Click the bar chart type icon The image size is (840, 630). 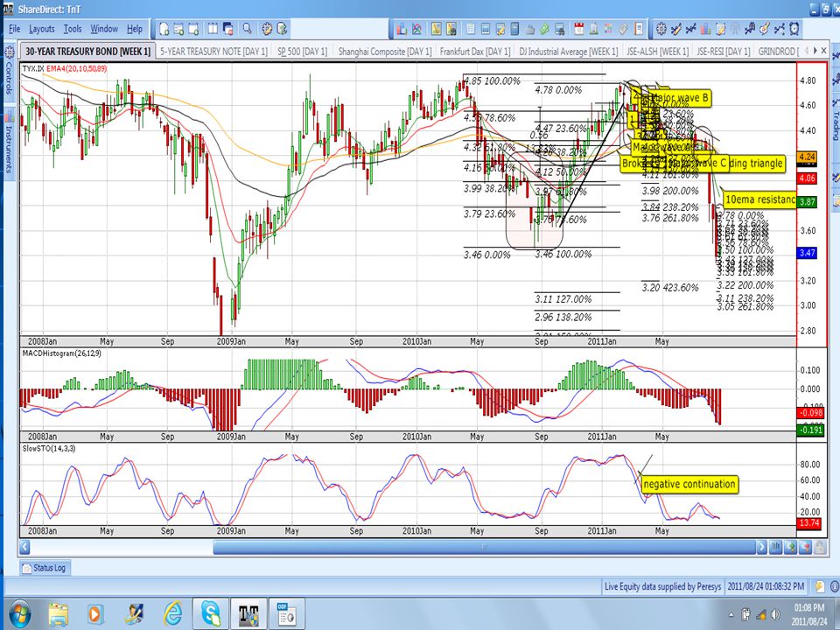(x=402, y=28)
